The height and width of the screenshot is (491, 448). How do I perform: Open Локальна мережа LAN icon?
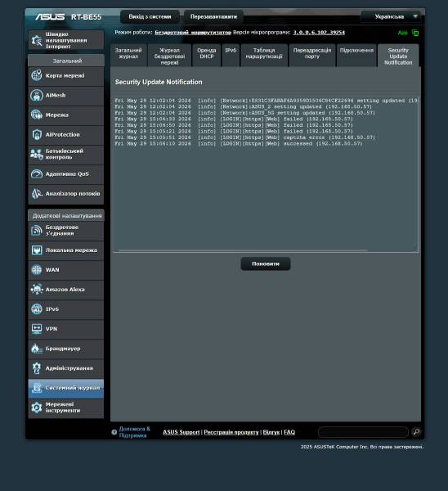[36, 250]
